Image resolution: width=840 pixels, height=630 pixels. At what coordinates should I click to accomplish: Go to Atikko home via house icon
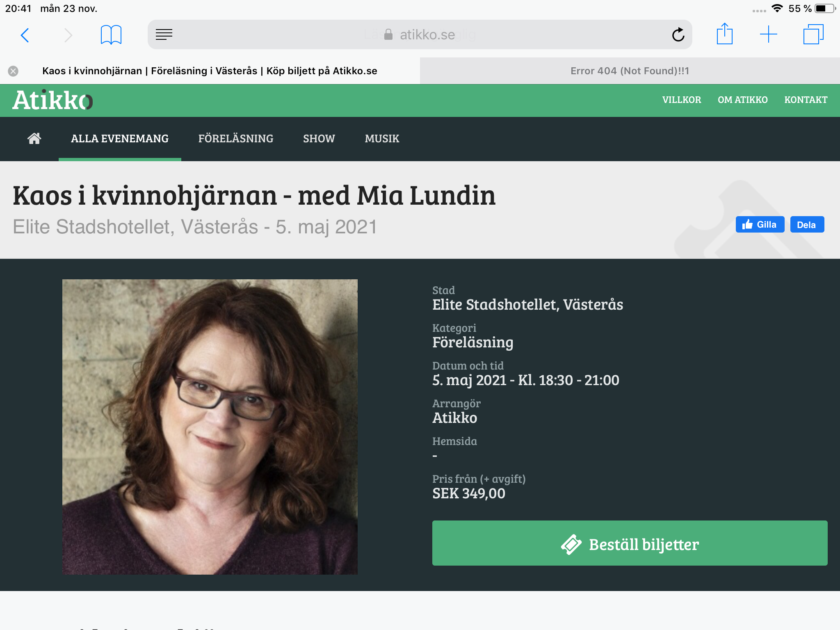[x=34, y=139]
